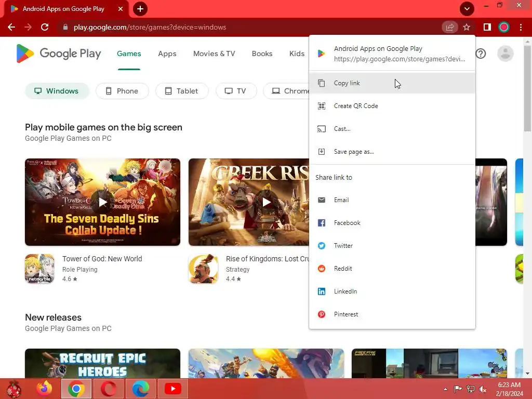The width and height of the screenshot is (532, 399).
Task: Show hidden tray icons arrow
Action: pyautogui.click(x=445, y=389)
